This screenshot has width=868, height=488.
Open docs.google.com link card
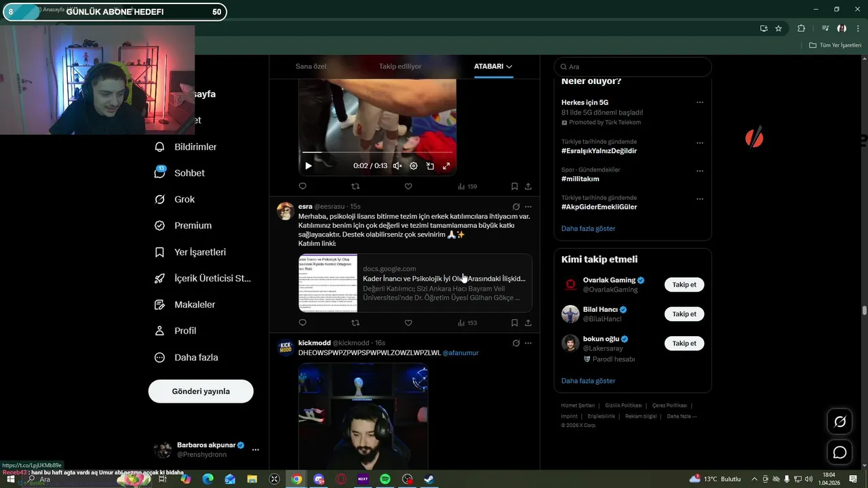pos(415,283)
